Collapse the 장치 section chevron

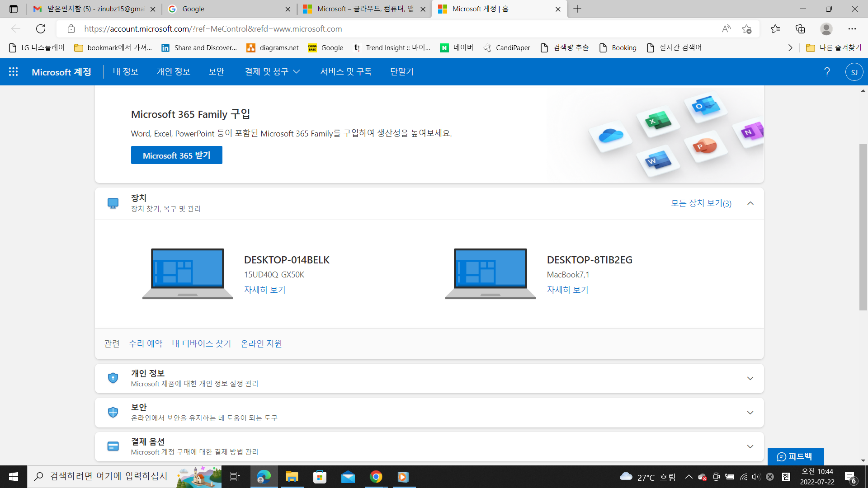pyautogui.click(x=750, y=203)
